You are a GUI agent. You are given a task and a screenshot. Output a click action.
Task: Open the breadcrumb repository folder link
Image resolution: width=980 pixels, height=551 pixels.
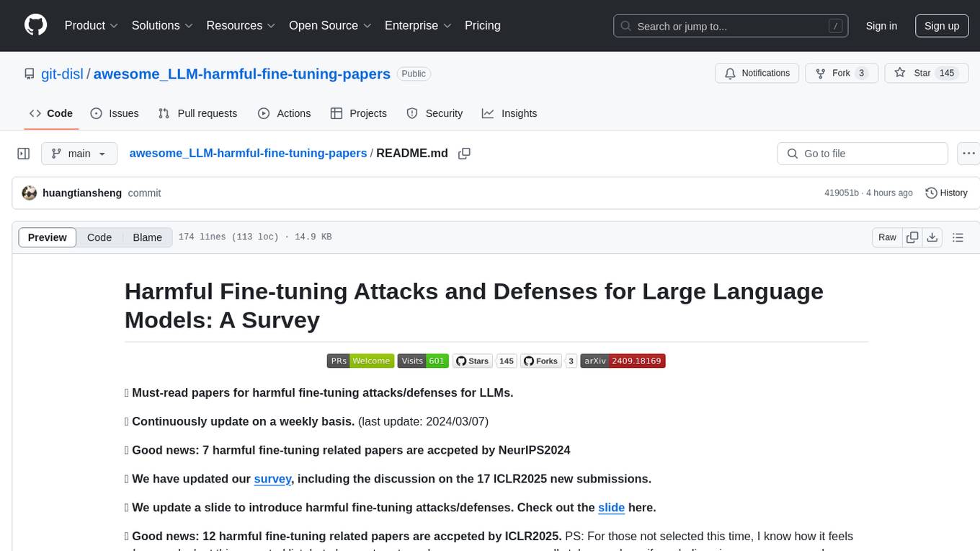(248, 153)
